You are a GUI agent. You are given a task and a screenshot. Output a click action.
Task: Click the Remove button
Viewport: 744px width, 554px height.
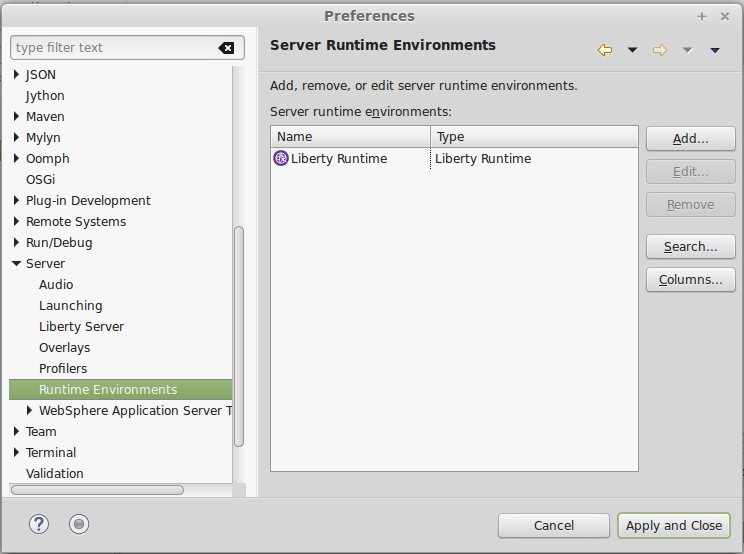tap(690, 204)
